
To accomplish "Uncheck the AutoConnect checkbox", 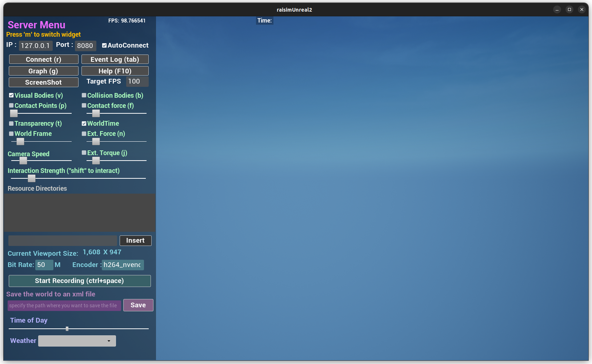I will click(104, 45).
